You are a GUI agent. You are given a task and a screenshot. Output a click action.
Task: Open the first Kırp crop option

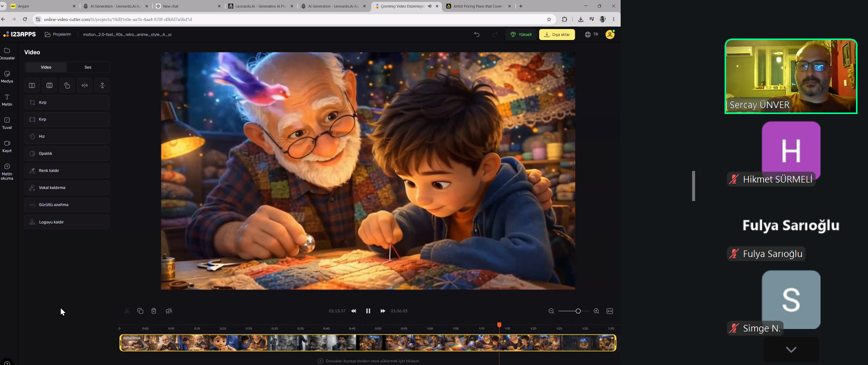(67, 102)
